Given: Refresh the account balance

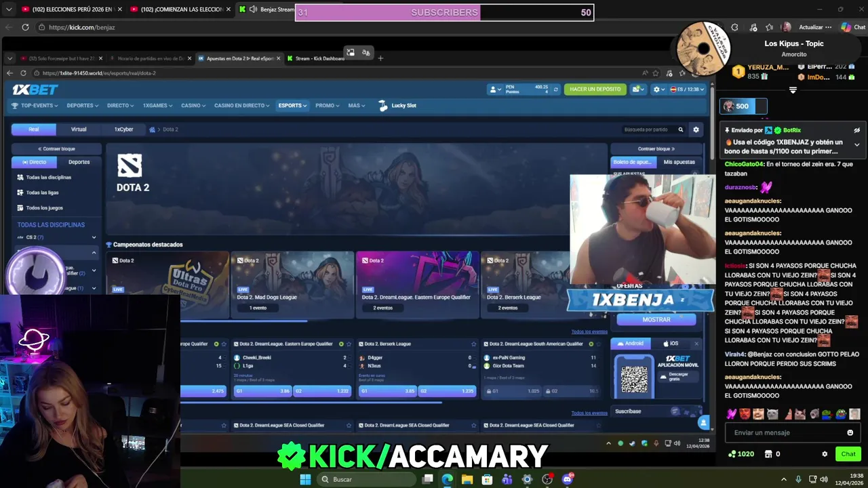Looking at the screenshot, I should (x=556, y=89).
